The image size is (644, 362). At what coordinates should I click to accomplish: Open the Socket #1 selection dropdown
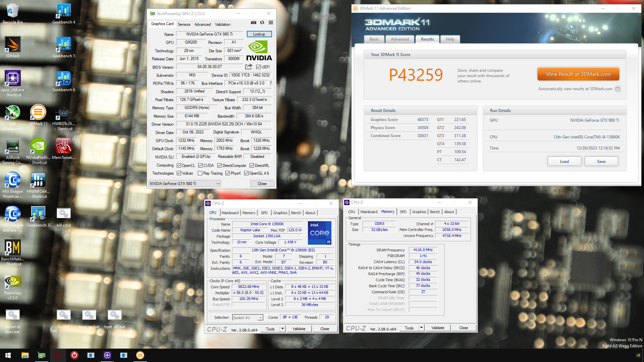[248, 318]
